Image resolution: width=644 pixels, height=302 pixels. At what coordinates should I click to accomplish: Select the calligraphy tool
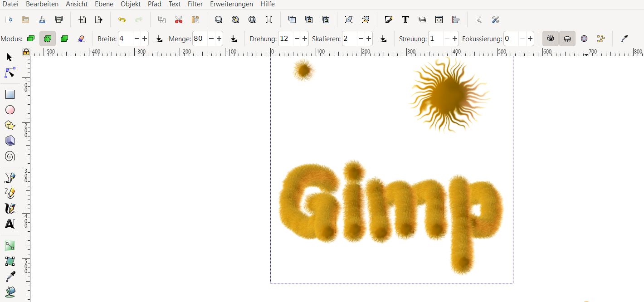click(10, 209)
